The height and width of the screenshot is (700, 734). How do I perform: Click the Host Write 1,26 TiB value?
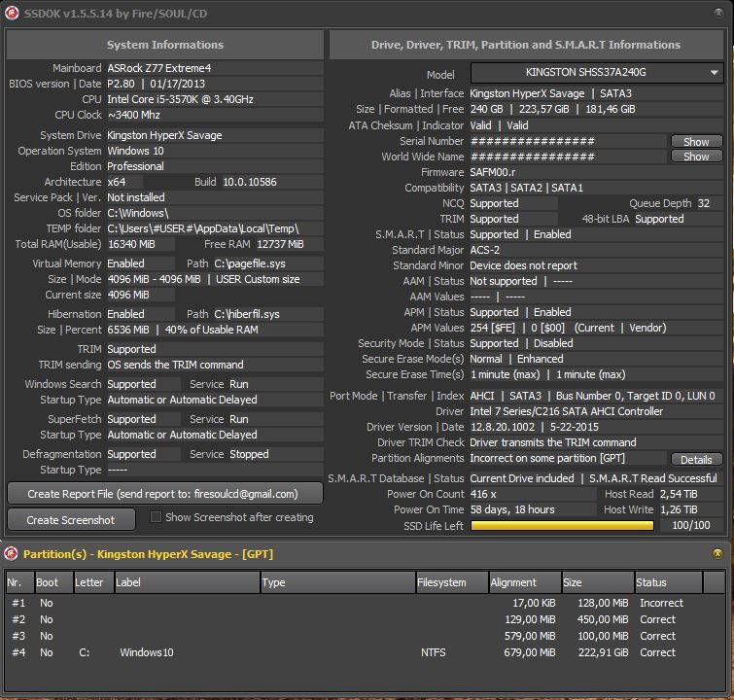(679, 509)
